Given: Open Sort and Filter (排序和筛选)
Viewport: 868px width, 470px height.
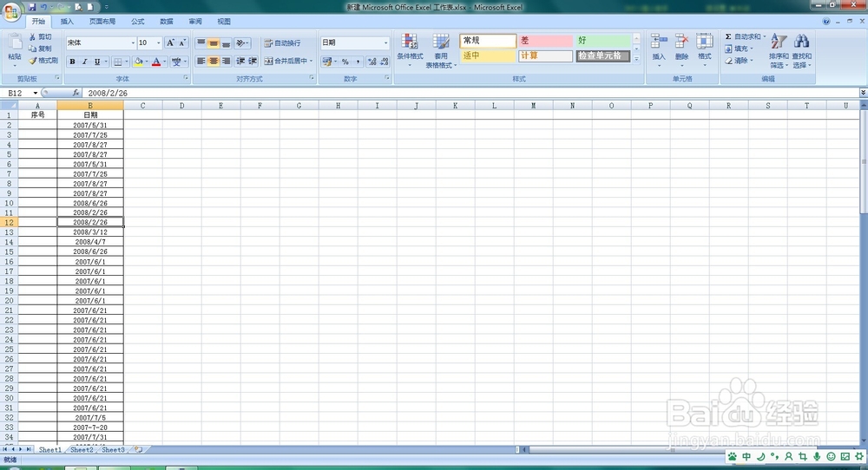Looking at the screenshot, I should click(779, 49).
